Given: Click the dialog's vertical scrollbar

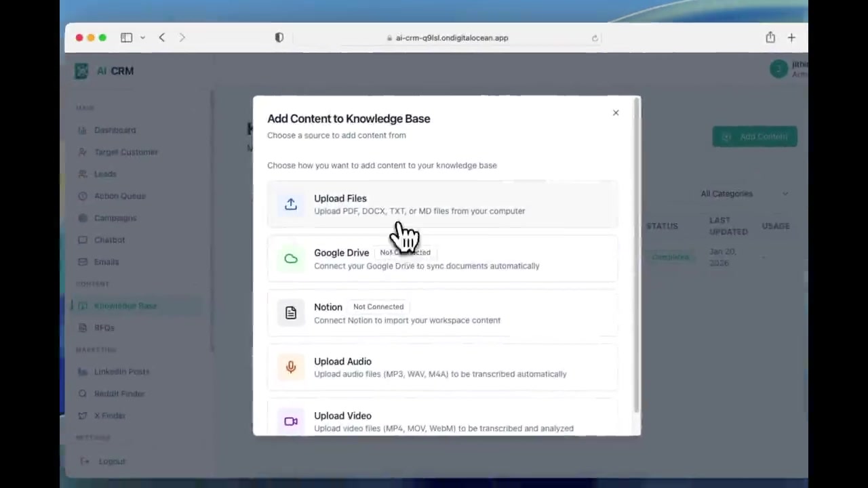Looking at the screenshot, I should [x=636, y=258].
